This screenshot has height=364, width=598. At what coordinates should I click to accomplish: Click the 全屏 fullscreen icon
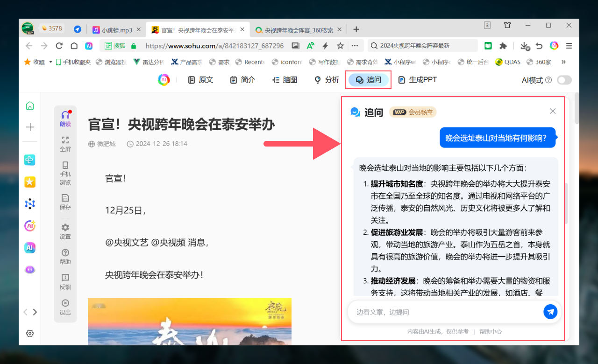pos(65,140)
